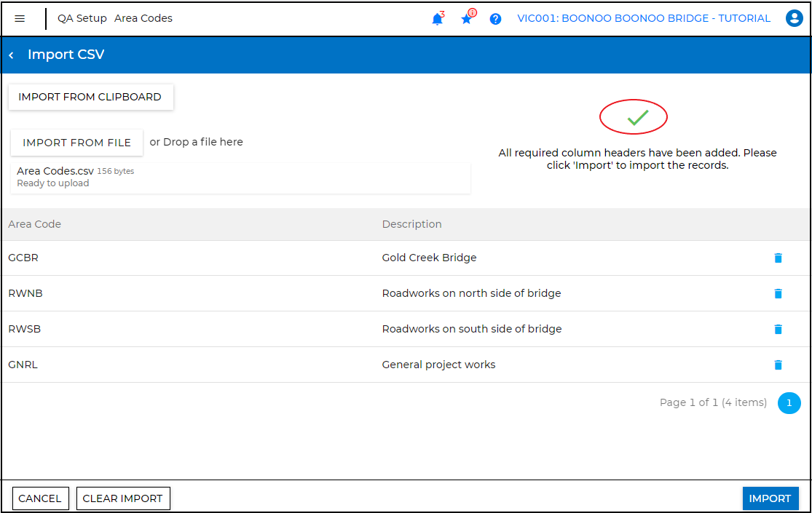This screenshot has width=812, height=513.
Task: Open the user profile avatar
Action: click(x=794, y=19)
